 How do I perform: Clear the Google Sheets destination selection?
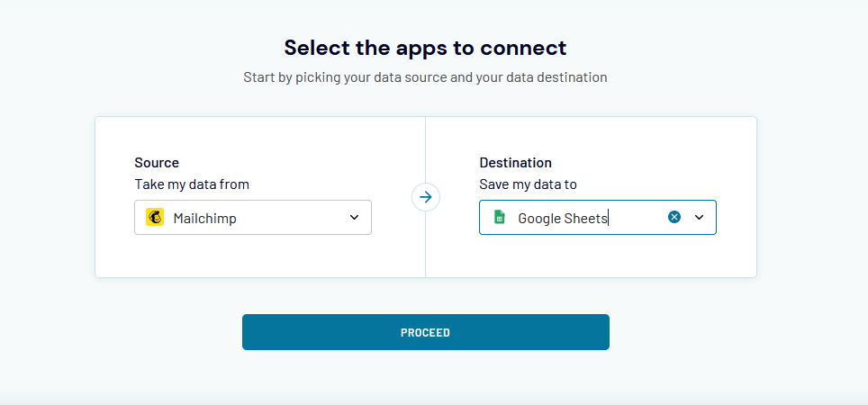[674, 217]
